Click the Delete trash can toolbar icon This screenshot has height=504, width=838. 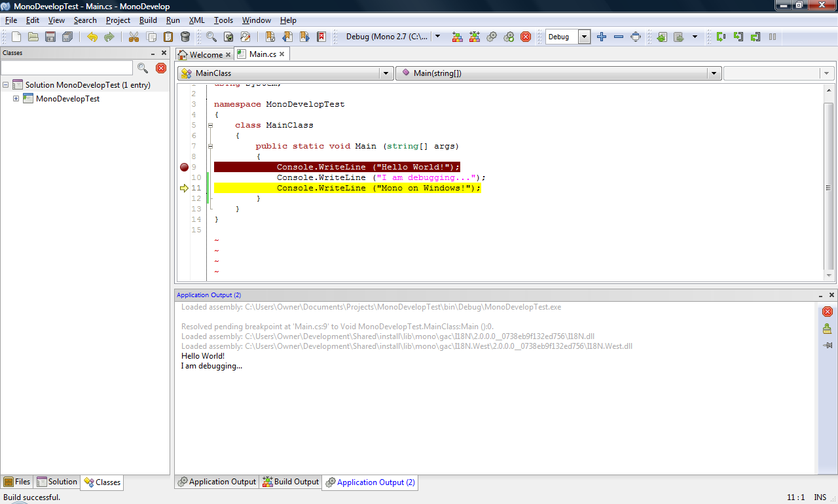(x=185, y=37)
